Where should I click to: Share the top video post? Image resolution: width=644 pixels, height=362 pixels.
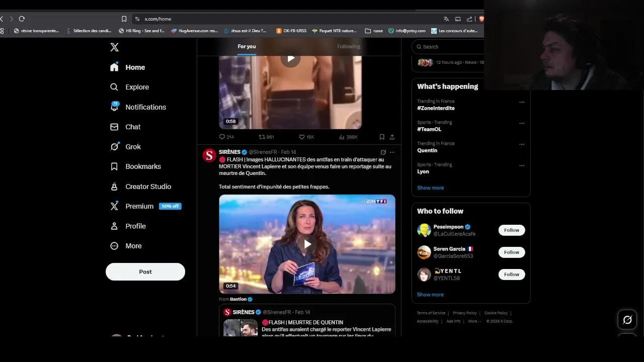392,137
